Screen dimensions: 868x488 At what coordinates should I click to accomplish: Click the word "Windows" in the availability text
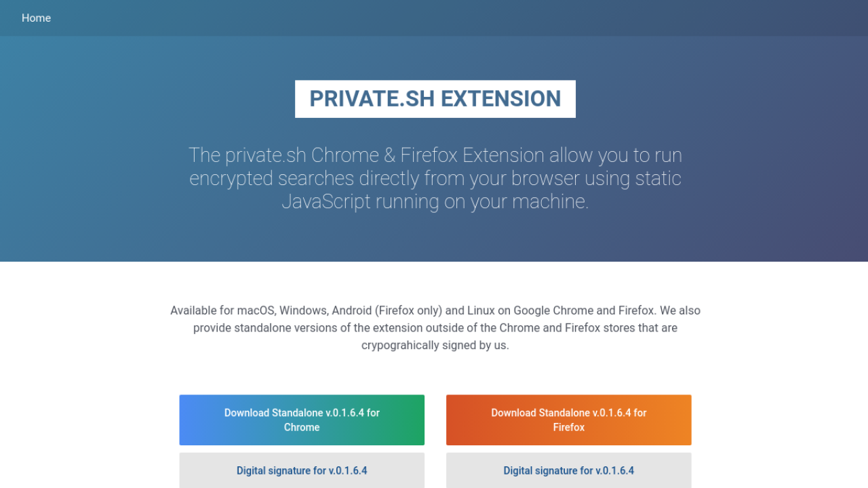tap(303, 310)
